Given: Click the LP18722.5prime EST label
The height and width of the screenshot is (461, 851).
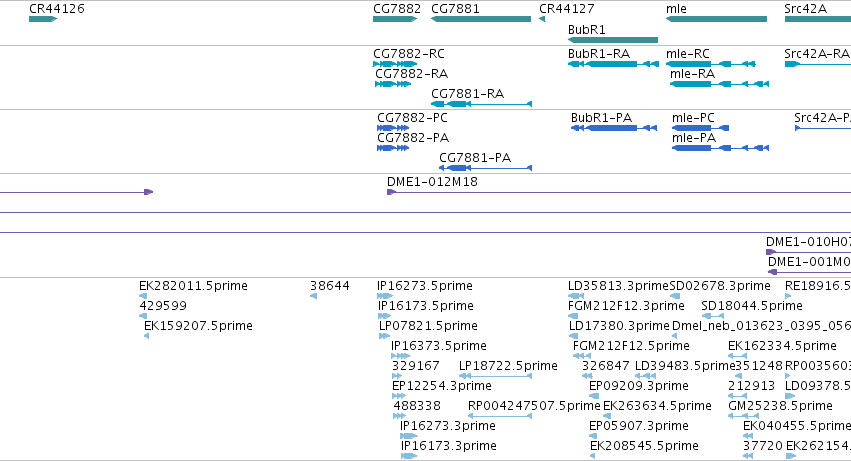Looking at the screenshot, I should (508, 367).
